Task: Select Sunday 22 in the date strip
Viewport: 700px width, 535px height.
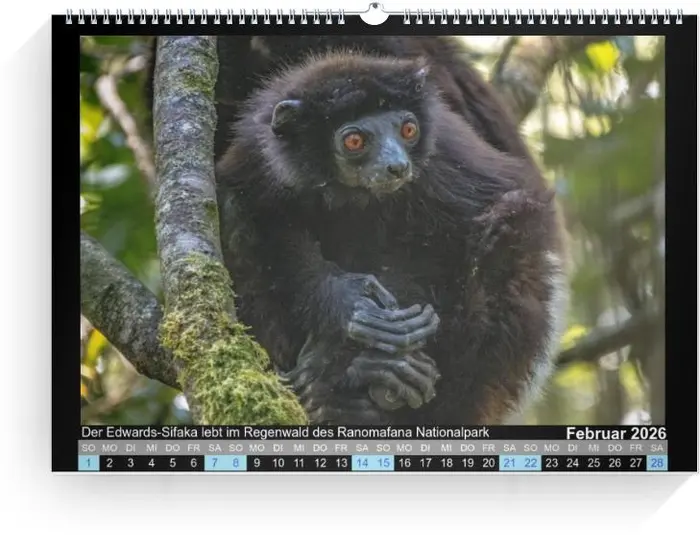Action: (530, 462)
